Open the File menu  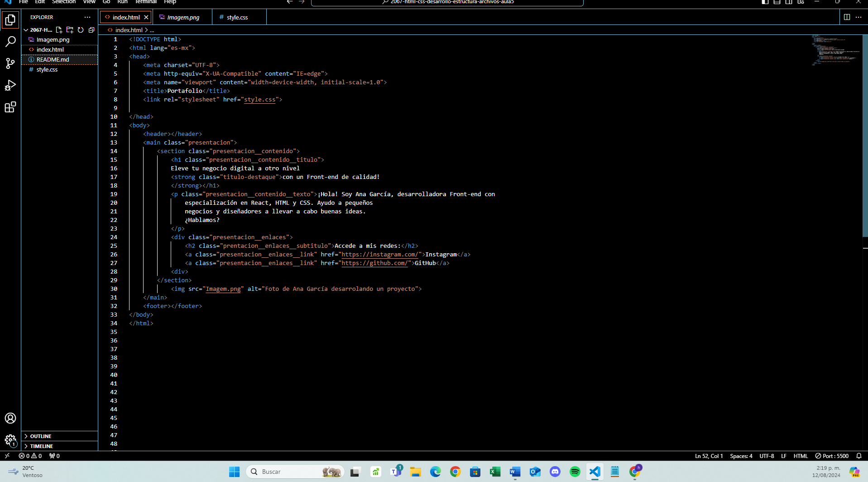pyautogui.click(x=24, y=2)
